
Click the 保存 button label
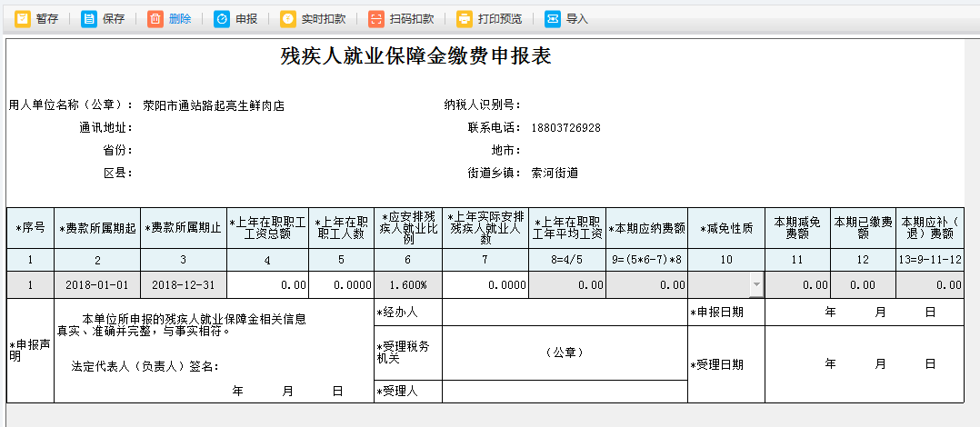pyautogui.click(x=114, y=19)
